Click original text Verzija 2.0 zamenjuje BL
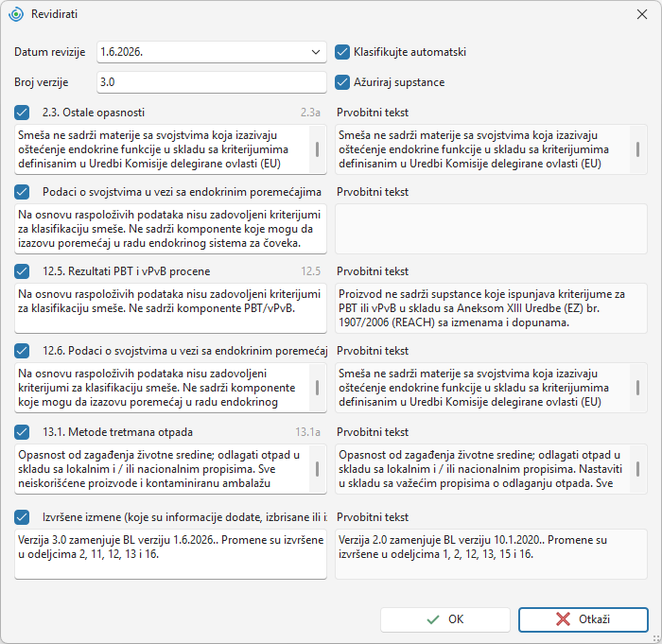Image resolution: width=662 pixels, height=644 pixels. (x=491, y=554)
